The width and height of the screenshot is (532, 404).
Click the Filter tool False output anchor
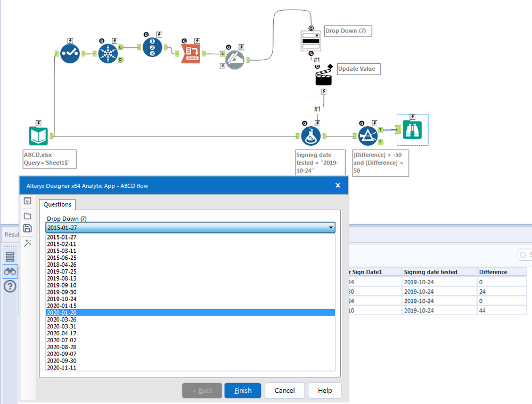coord(381,142)
